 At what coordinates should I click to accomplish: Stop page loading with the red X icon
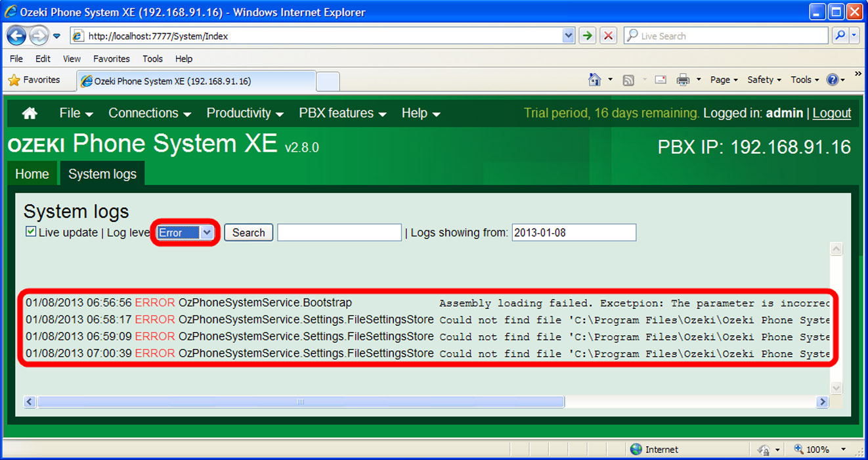click(609, 36)
